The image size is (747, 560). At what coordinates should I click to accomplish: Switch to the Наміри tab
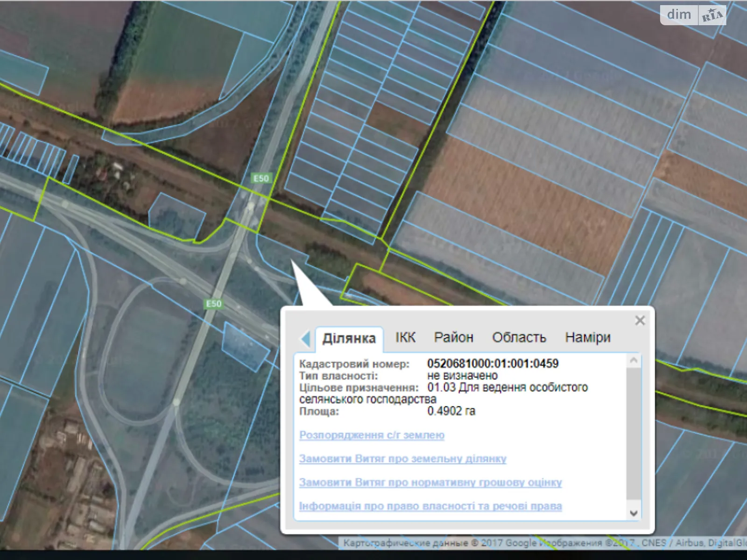(588, 337)
